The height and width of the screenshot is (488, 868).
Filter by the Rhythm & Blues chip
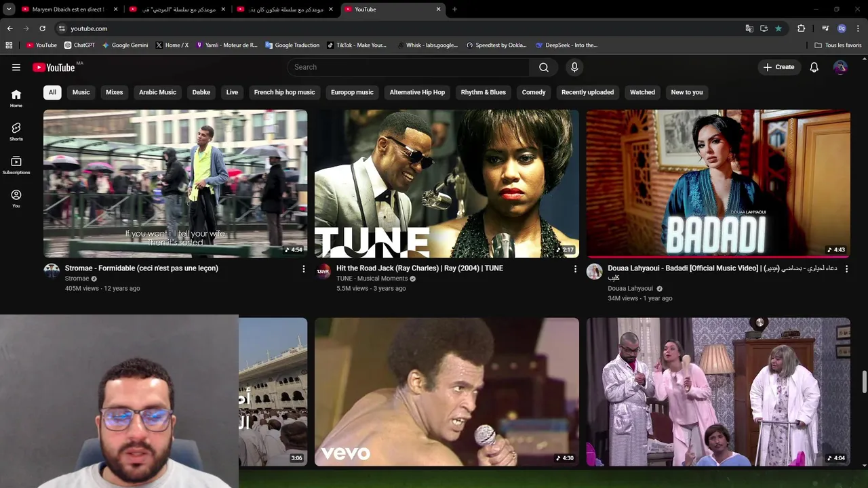tap(484, 92)
